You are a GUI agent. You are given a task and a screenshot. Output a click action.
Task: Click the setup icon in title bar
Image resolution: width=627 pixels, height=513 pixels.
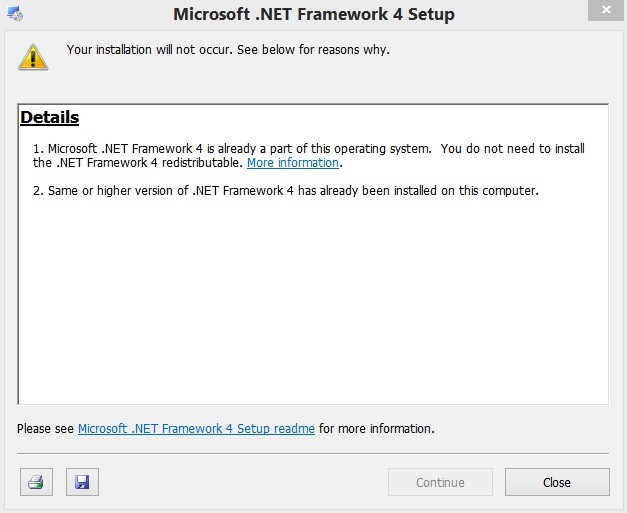click(x=14, y=14)
